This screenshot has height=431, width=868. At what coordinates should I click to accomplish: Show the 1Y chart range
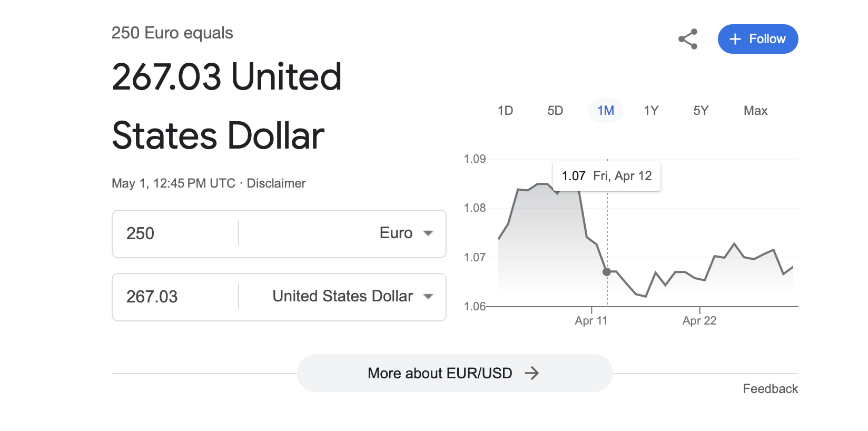pyautogui.click(x=651, y=111)
